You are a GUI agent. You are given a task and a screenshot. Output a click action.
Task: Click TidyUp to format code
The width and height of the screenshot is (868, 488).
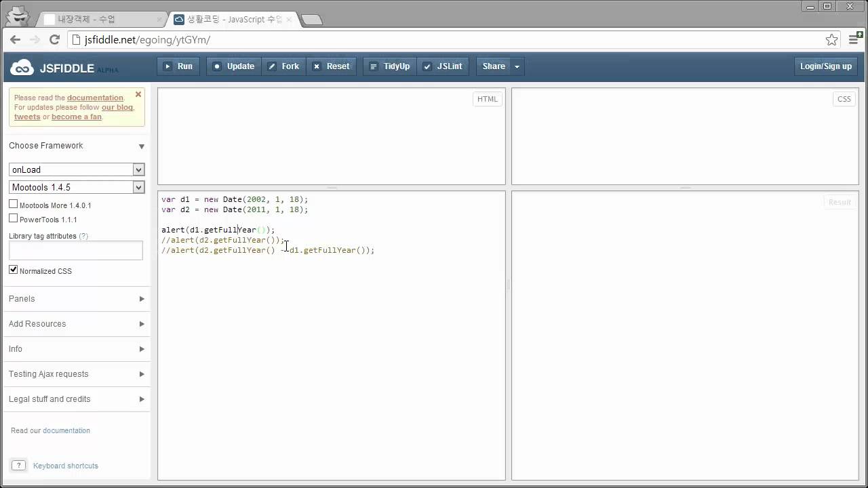(390, 66)
